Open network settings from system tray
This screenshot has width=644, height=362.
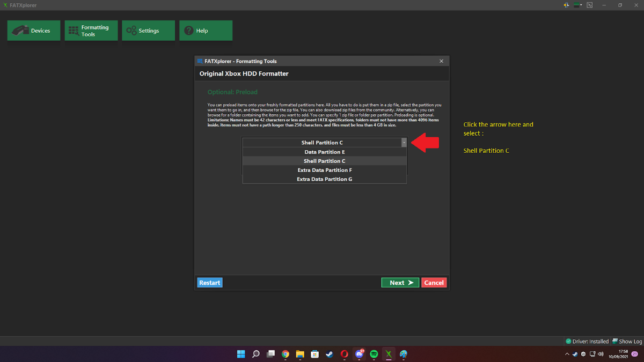coord(592,354)
